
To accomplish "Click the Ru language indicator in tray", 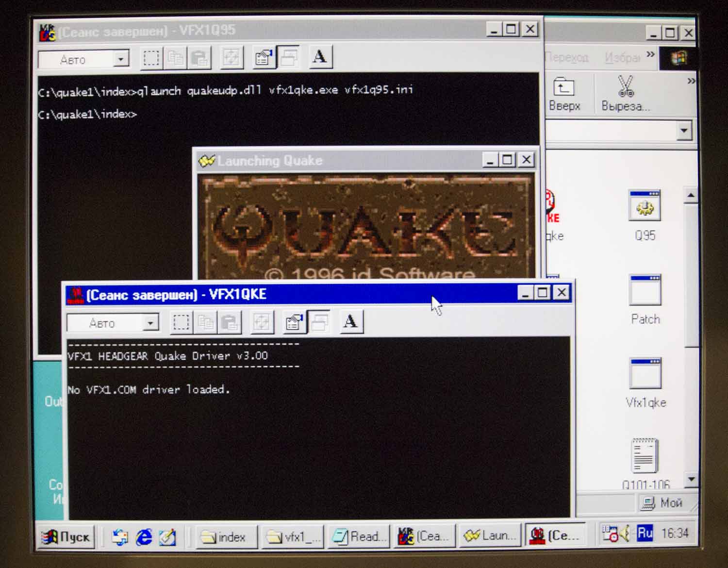I will [x=645, y=533].
